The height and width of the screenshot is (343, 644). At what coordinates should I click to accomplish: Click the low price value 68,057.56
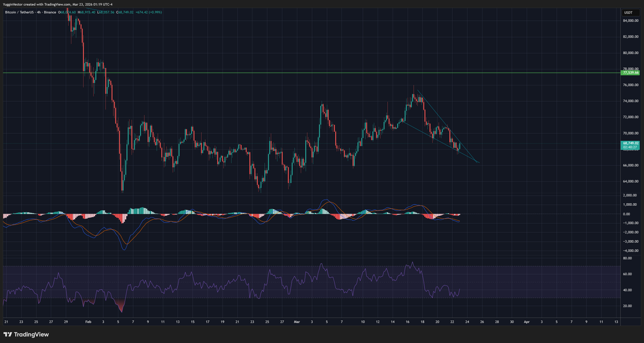(x=105, y=12)
